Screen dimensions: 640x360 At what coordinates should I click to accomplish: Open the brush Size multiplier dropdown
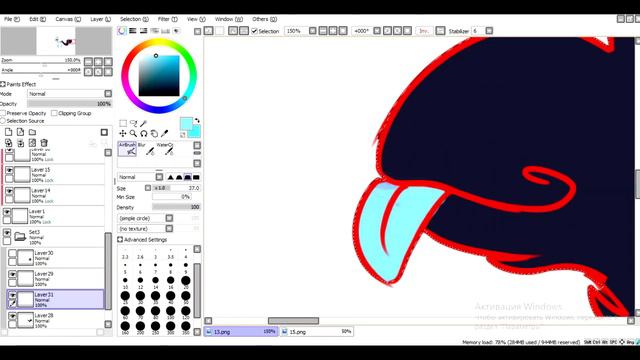[x=148, y=188]
